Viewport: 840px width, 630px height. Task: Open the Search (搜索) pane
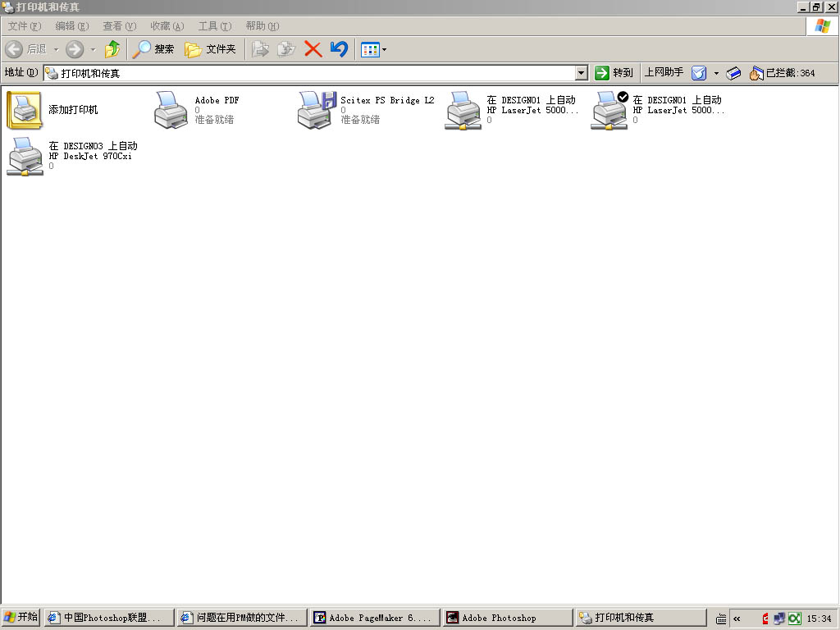click(153, 49)
